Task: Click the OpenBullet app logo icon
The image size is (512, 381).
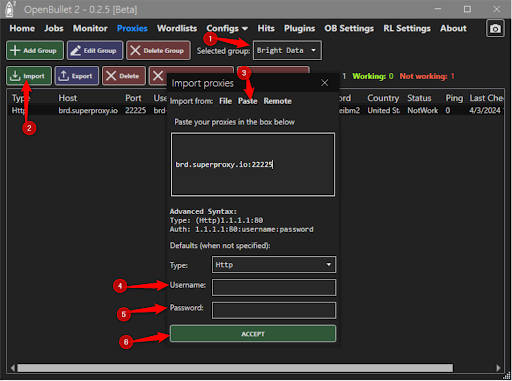Action: point(10,9)
